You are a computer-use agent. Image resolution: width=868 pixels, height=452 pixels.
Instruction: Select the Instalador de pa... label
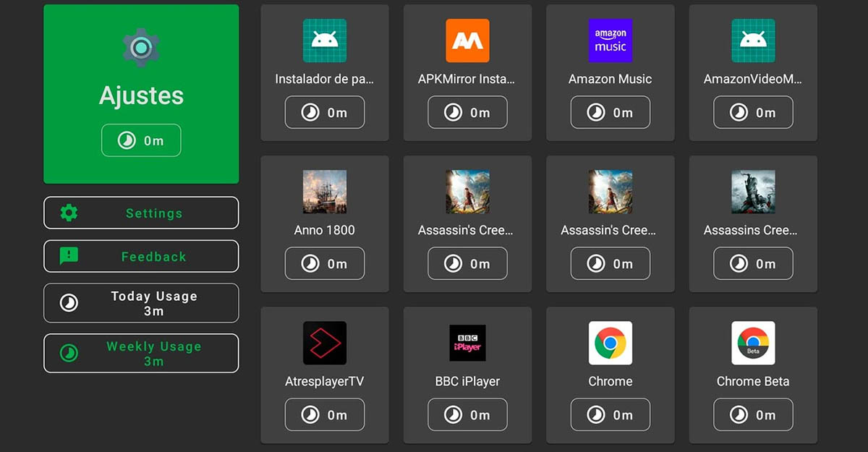coord(324,79)
